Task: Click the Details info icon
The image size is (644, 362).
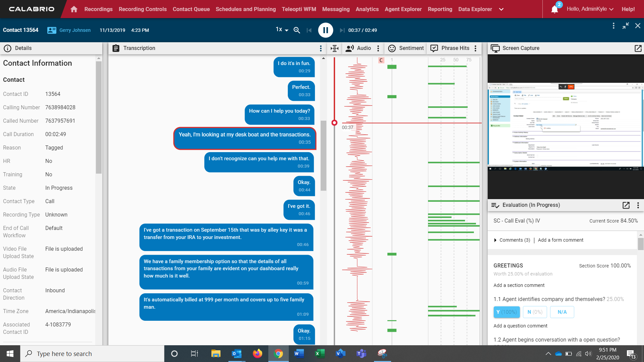Action: tap(7, 48)
